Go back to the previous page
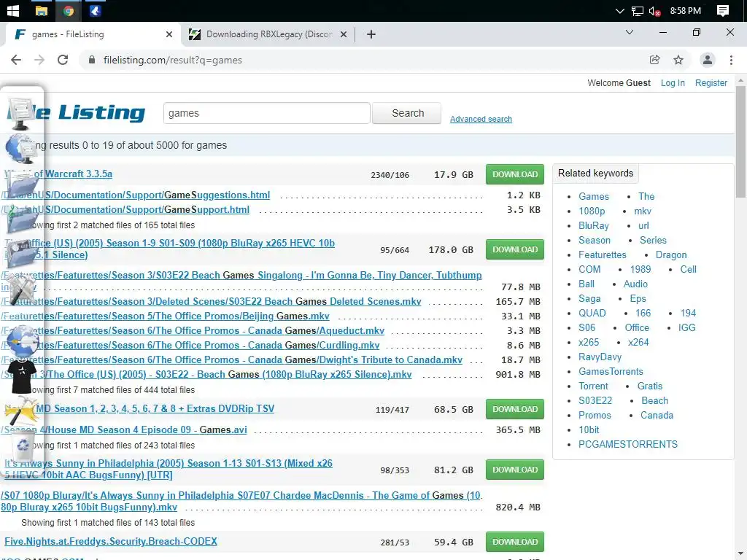The image size is (747, 560). [x=16, y=60]
